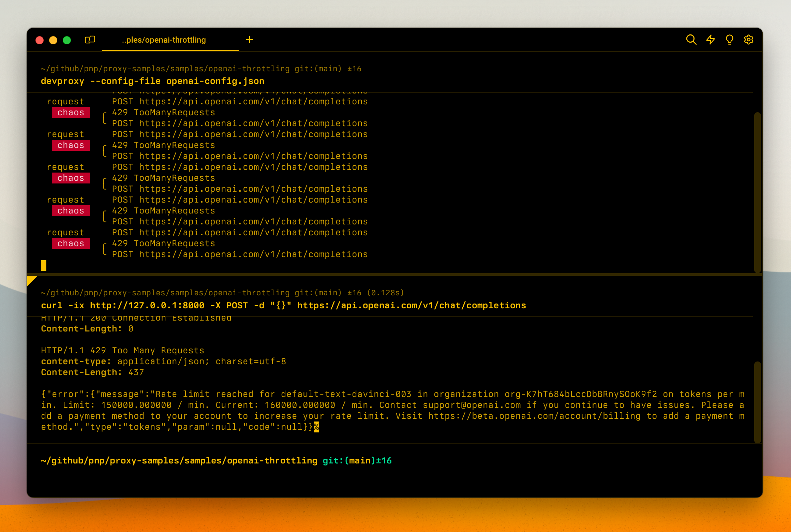Click the support@openai.com email link
Image resolution: width=791 pixels, height=532 pixels.
pyautogui.click(x=472, y=405)
